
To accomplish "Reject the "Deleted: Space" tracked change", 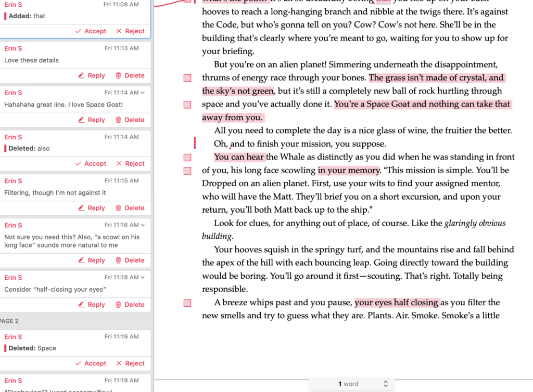I will click(131, 363).
